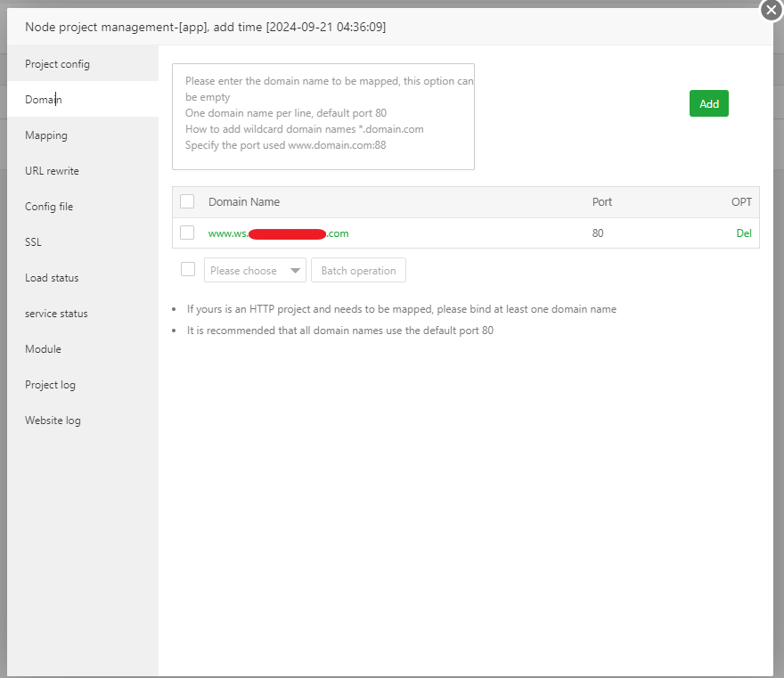Select the Module tab
Image resolution: width=784 pixels, height=678 pixels.
coord(43,349)
